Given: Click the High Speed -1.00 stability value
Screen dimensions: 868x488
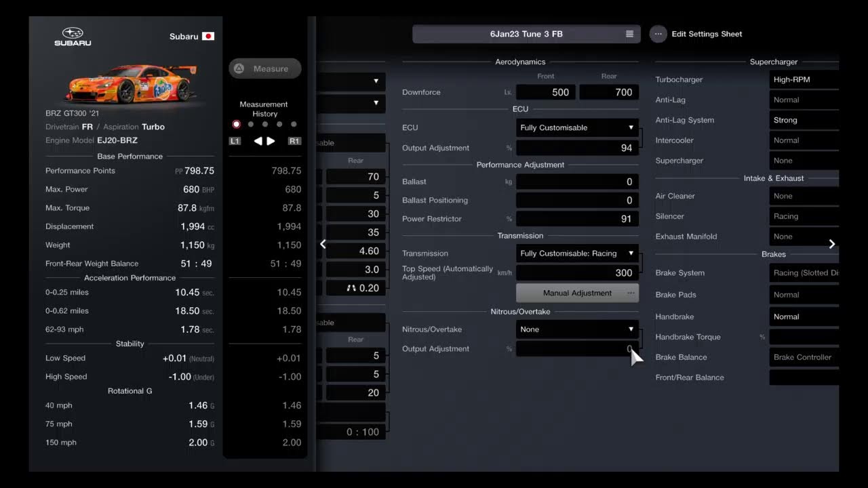Looking at the screenshot, I should (191, 377).
